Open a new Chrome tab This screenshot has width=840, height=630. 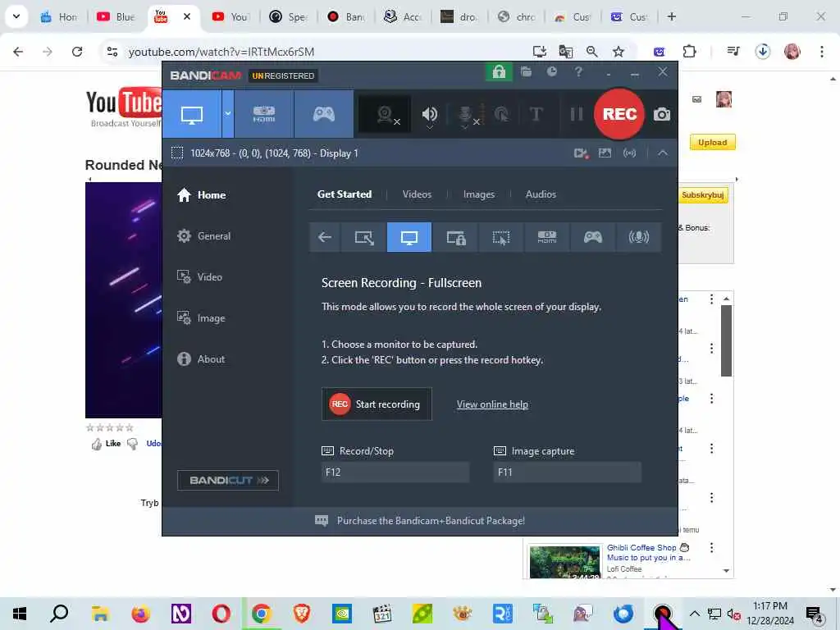point(671,16)
